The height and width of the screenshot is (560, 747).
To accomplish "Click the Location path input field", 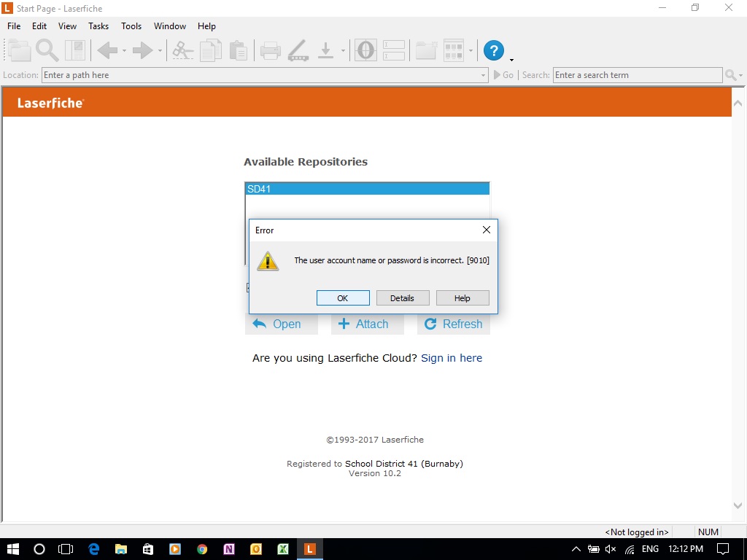I will click(265, 75).
